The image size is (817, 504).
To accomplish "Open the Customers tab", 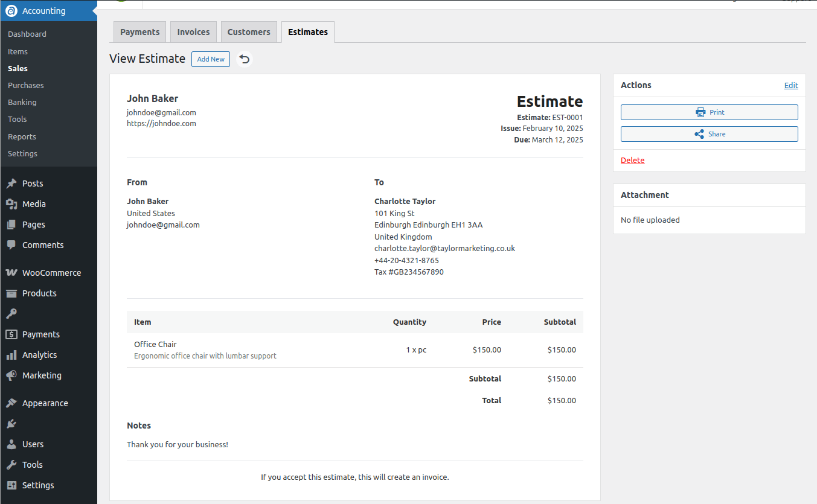I will coord(249,32).
